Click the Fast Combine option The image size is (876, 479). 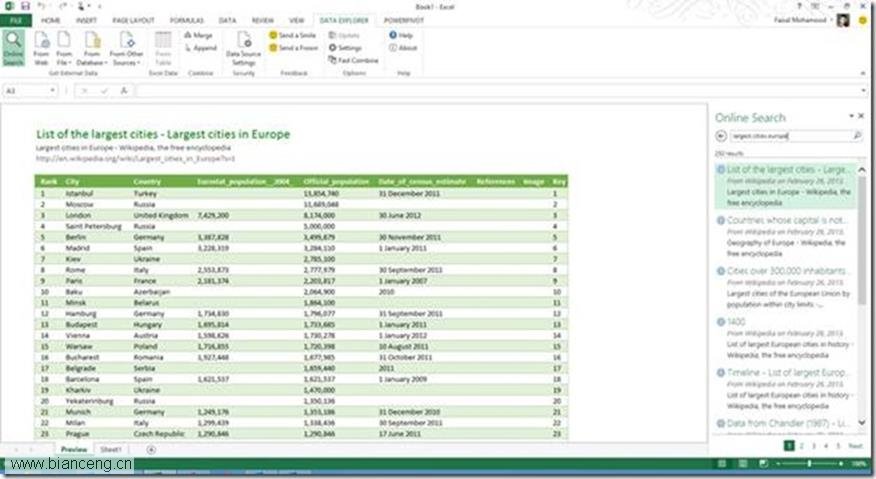tap(354, 60)
